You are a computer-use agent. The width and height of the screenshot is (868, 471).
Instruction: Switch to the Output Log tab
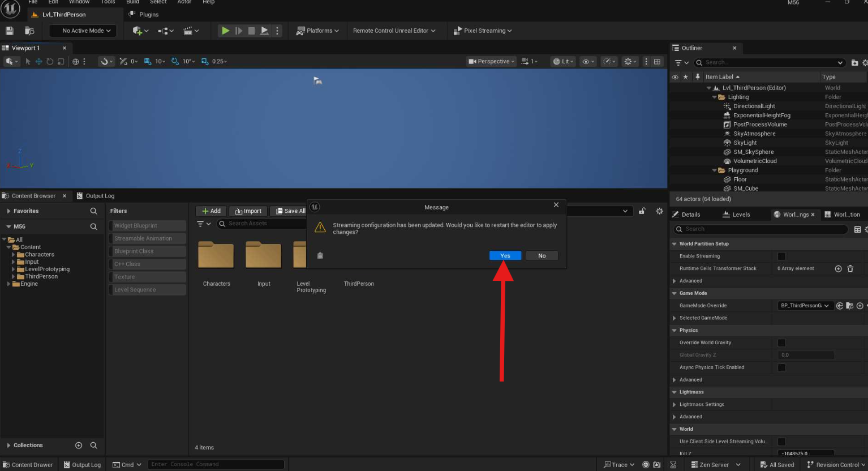point(100,196)
